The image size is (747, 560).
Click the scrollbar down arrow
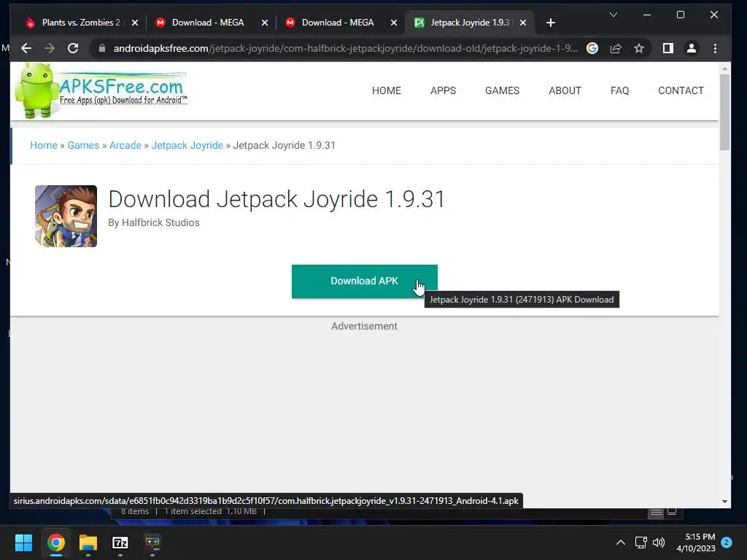click(x=724, y=502)
